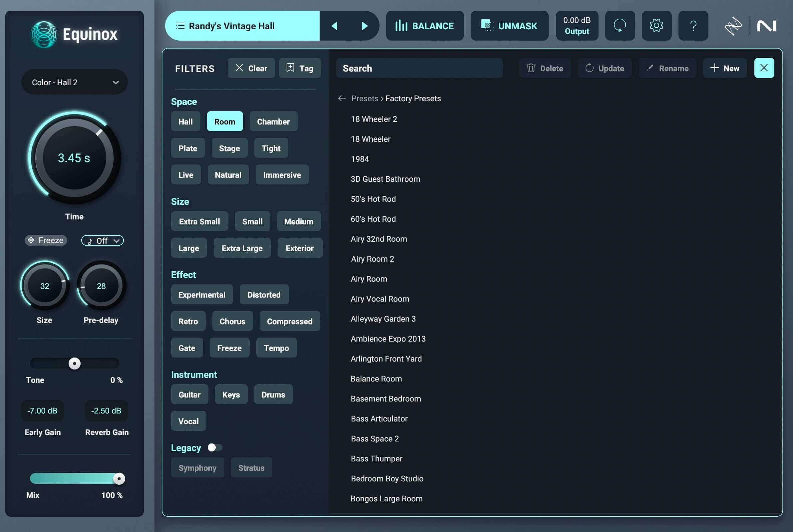Open the preset list hamburger icon
This screenshot has height=532, width=793.
point(180,26)
